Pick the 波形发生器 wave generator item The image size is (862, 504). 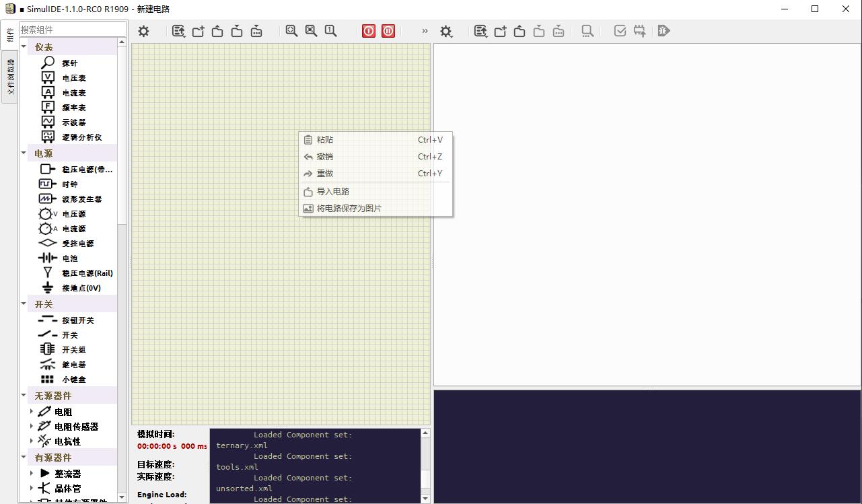(x=81, y=199)
